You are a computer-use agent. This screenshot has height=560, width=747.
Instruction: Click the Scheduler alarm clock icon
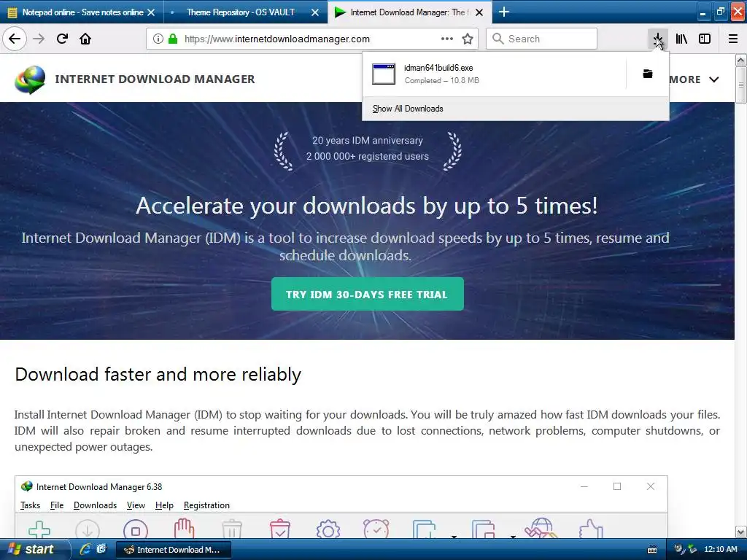pyautogui.click(x=376, y=529)
